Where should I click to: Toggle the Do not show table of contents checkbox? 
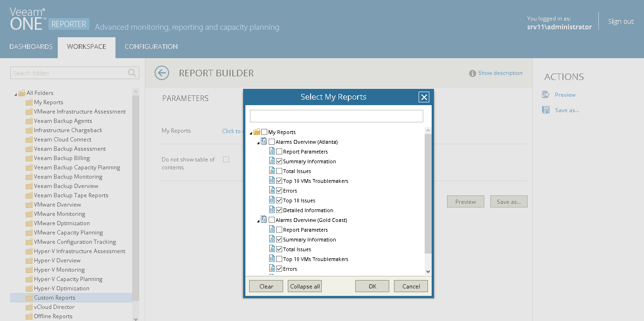pyautogui.click(x=226, y=160)
